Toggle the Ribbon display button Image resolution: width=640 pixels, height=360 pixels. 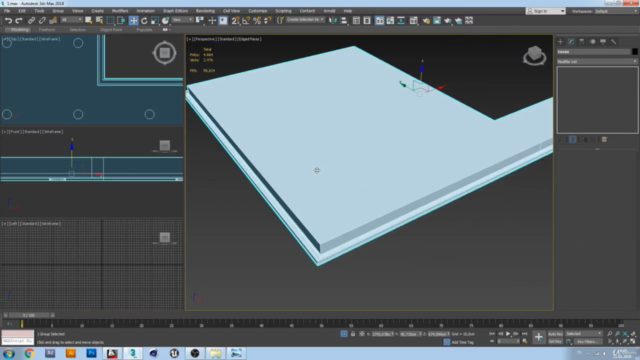380,20
